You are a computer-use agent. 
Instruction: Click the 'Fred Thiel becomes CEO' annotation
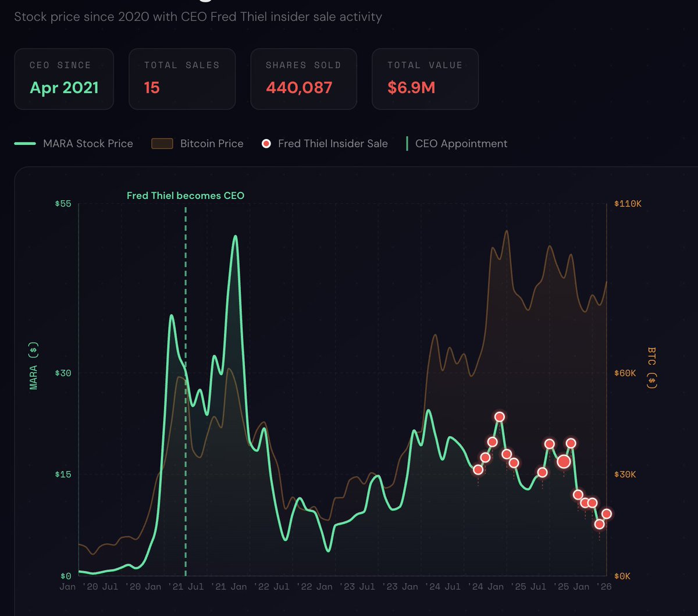(186, 196)
